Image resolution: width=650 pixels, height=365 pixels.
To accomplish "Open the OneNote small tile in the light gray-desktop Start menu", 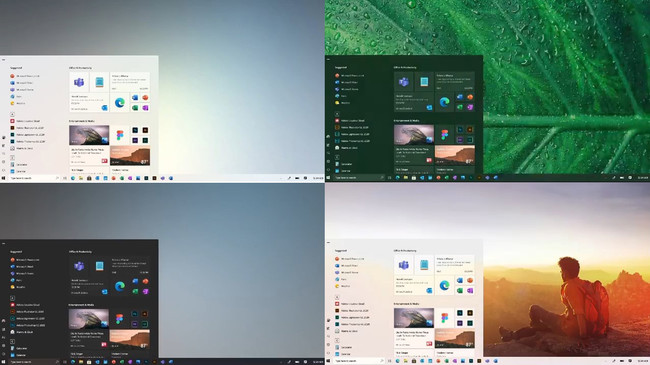I will tap(145, 107).
